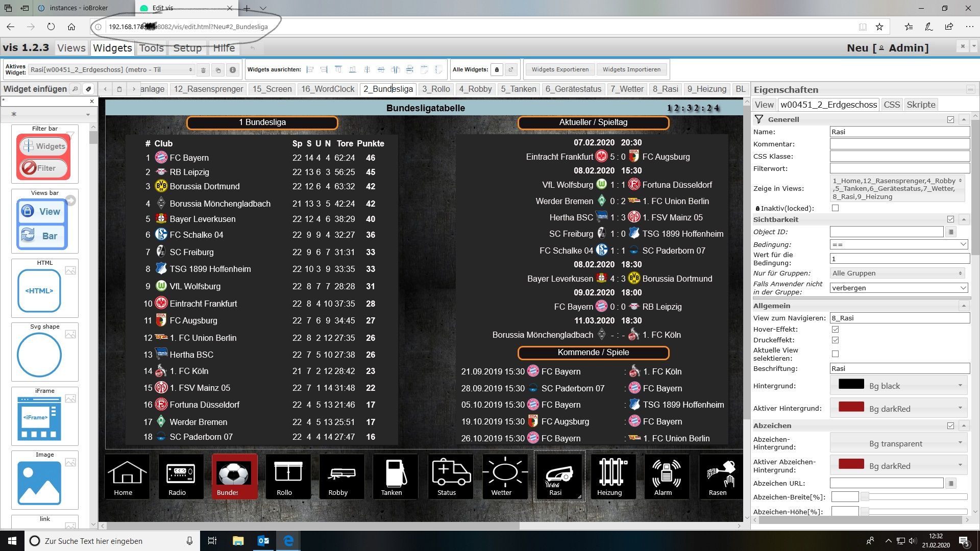
Task: Click the Widgets Exportieren button
Action: tap(560, 69)
